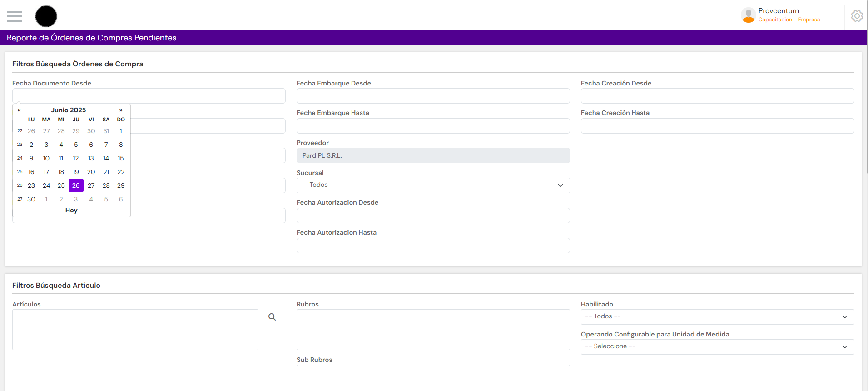Click the Filtros Búsqueda Órdenes de Compra heading

[x=78, y=64]
